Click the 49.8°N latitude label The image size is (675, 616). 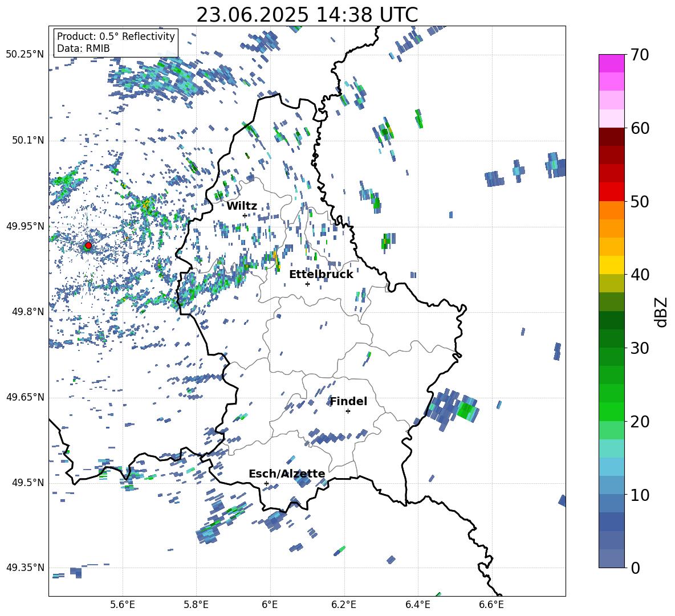point(27,312)
